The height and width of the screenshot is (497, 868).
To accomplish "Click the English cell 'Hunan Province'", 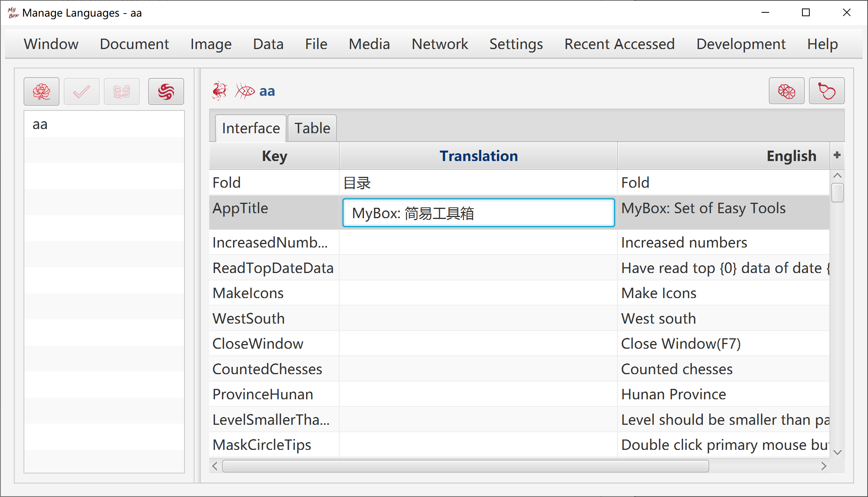I will click(x=724, y=394).
